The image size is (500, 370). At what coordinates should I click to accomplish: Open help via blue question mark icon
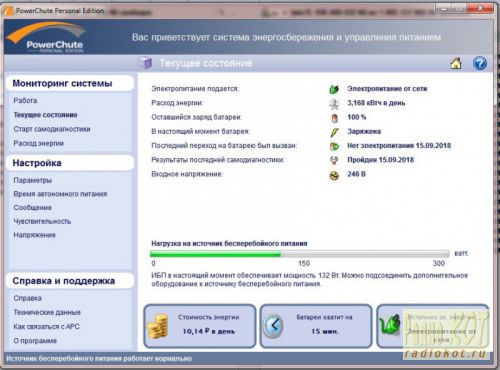tap(480, 63)
